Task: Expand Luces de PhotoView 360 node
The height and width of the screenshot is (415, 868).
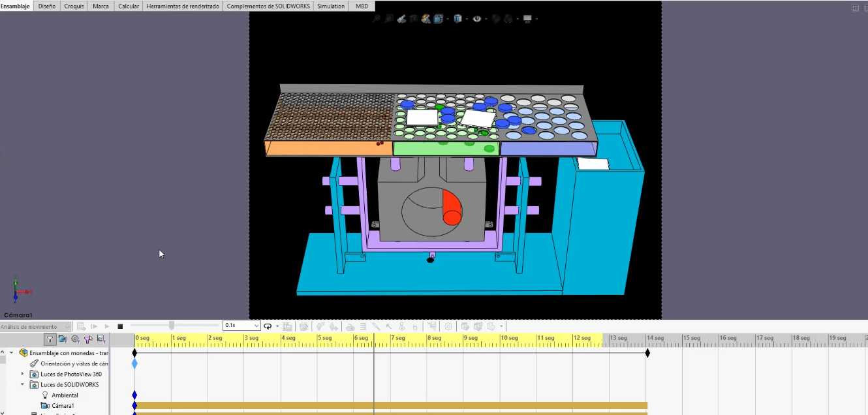Action: click(x=22, y=374)
